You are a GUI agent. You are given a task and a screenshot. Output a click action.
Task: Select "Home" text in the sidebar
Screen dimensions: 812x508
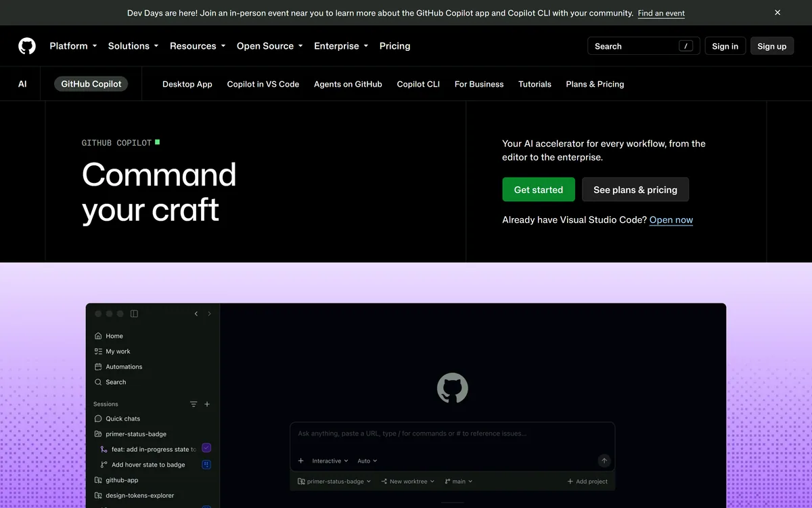pos(114,336)
